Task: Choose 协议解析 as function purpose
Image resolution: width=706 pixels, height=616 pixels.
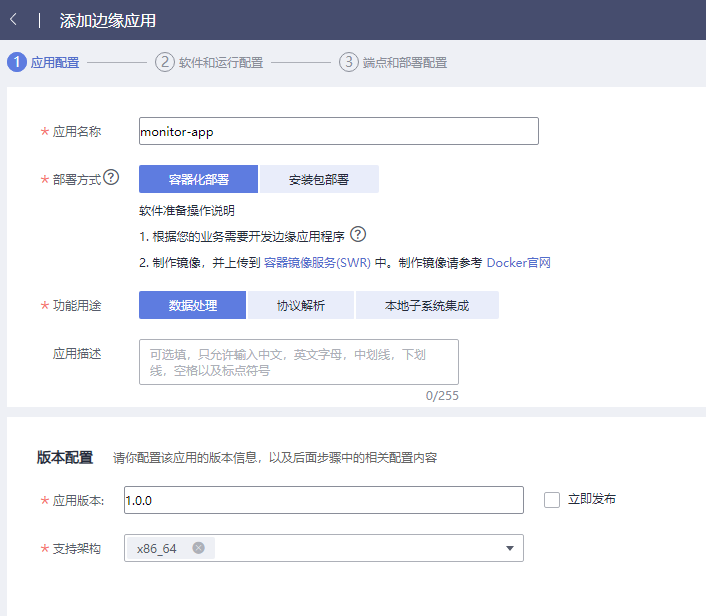Action: point(301,306)
